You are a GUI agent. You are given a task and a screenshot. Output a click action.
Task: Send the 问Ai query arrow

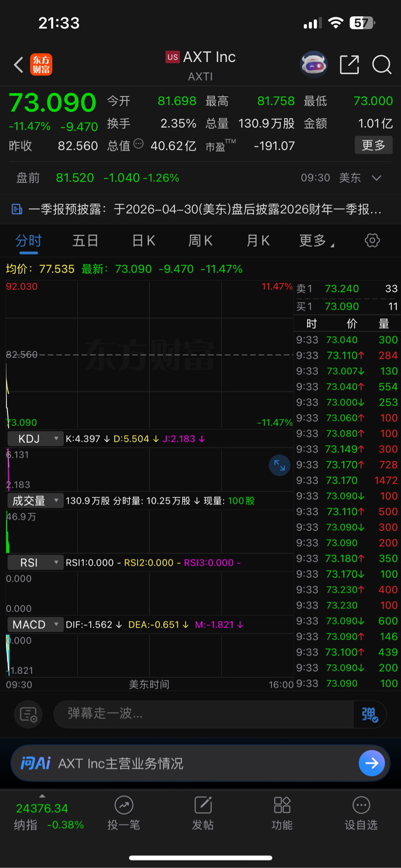pyautogui.click(x=372, y=764)
